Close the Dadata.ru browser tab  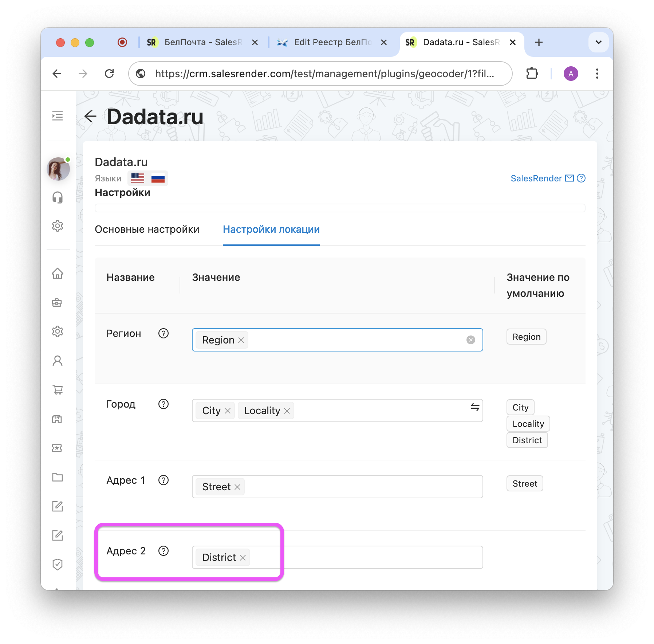point(513,42)
